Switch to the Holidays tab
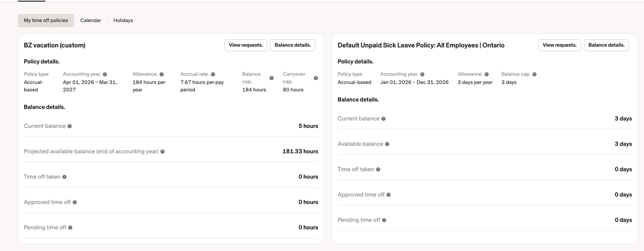 123,20
